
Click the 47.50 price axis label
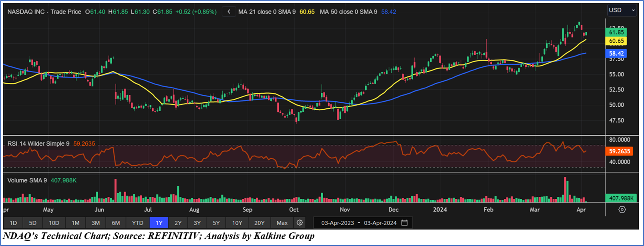point(616,120)
